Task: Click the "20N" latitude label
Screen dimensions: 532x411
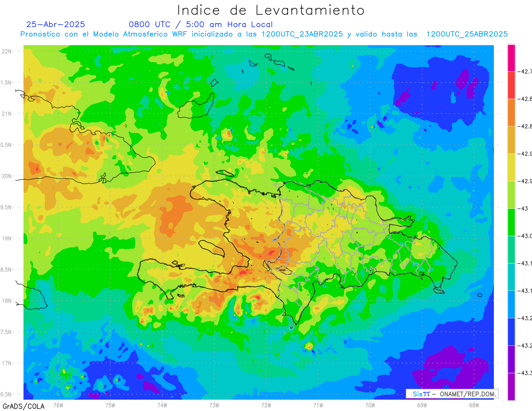Action: point(6,176)
